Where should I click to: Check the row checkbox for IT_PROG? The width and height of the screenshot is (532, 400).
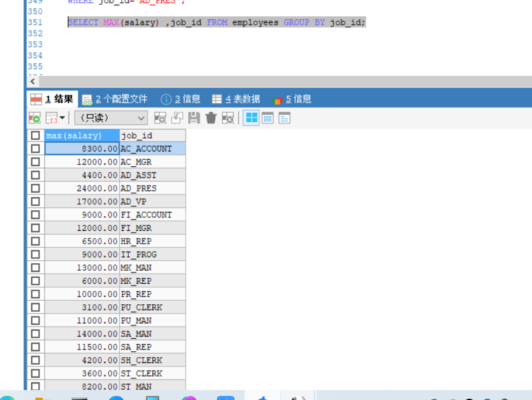coord(35,254)
